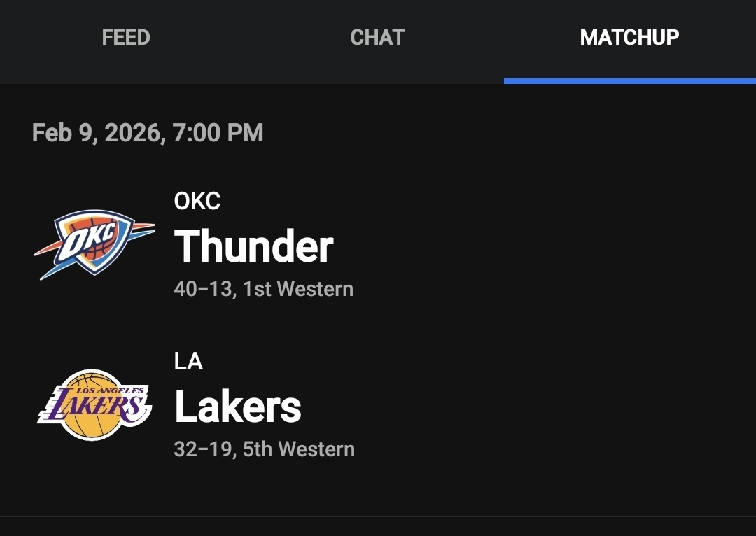This screenshot has height=536, width=756.
Task: Click the divider line below the Lakers row
Action: pos(378,516)
